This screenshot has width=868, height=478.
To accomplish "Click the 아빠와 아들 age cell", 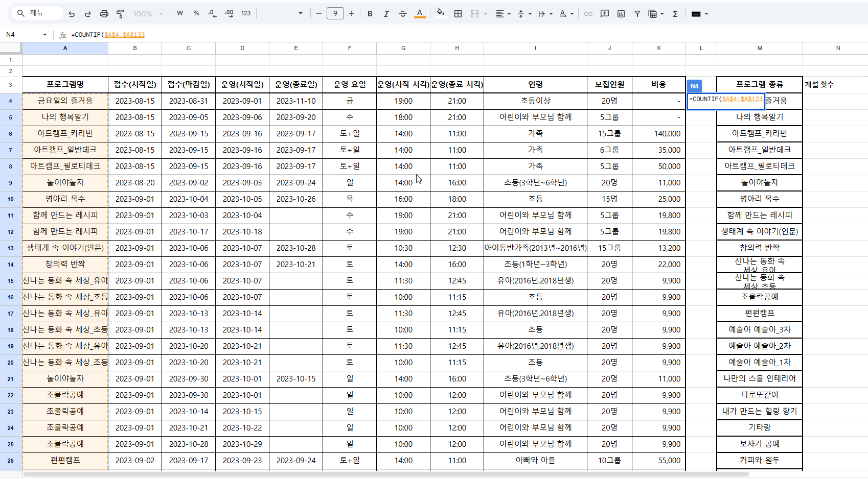I will click(x=535, y=461).
